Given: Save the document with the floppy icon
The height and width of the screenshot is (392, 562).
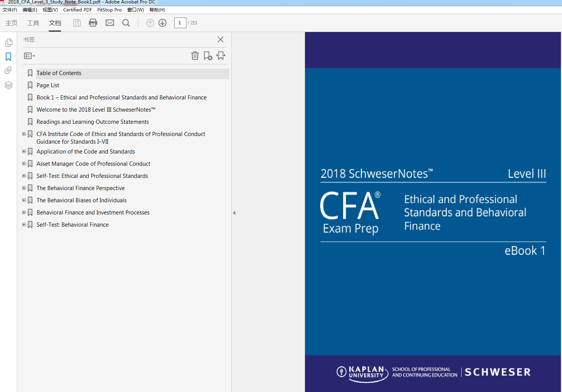Looking at the screenshot, I should coord(77,23).
